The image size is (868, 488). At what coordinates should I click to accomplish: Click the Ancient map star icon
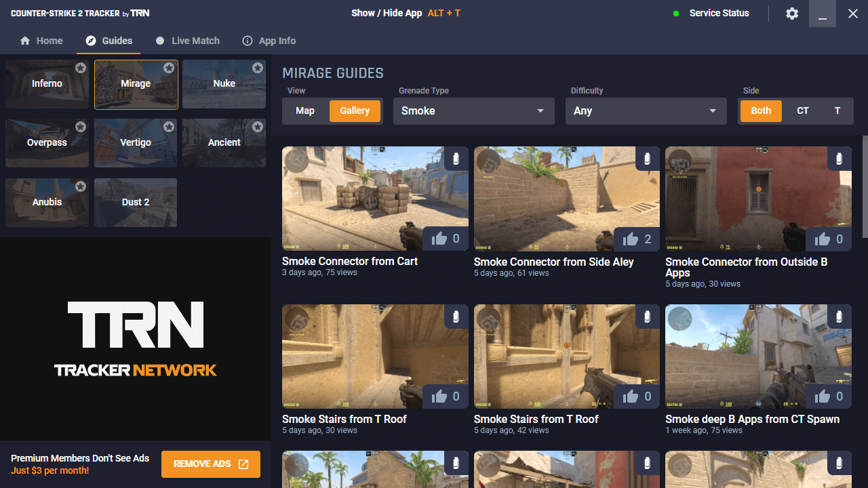(258, 127)
